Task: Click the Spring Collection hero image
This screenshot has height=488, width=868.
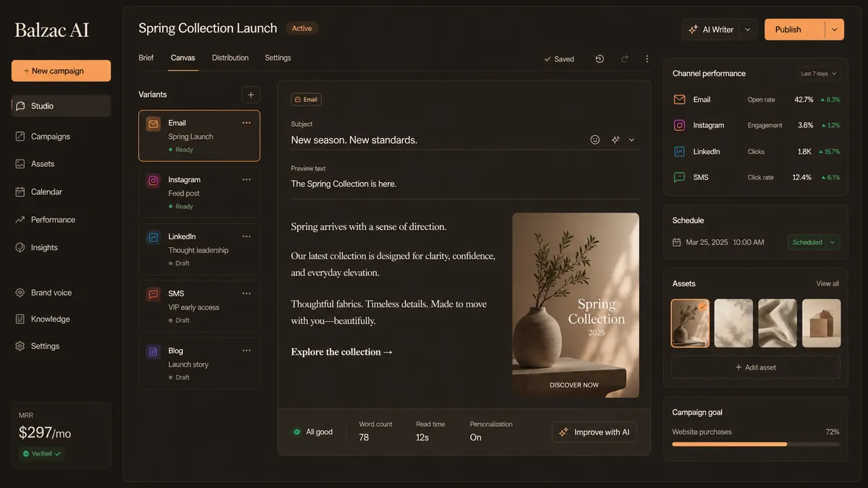Action: coord(576,305)
